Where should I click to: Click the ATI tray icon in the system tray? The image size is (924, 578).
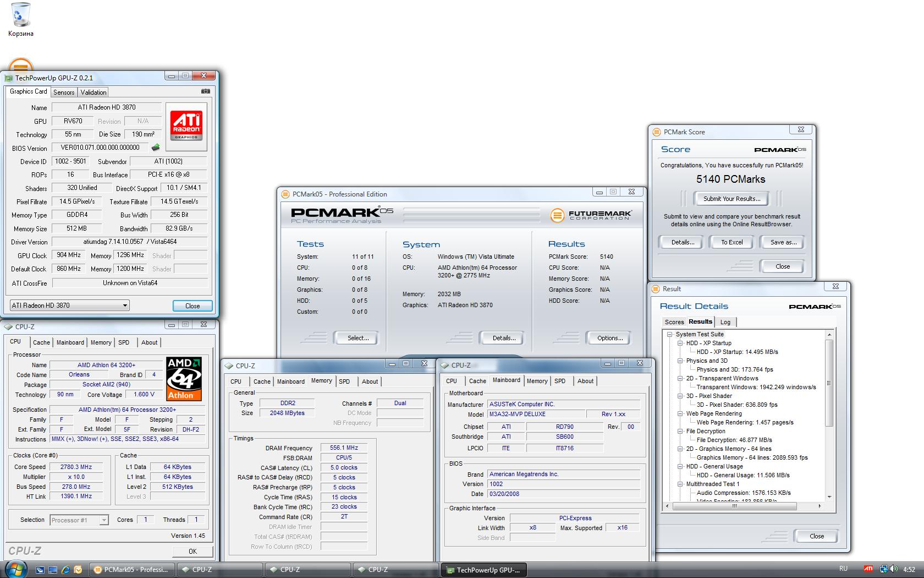(868, 569)
